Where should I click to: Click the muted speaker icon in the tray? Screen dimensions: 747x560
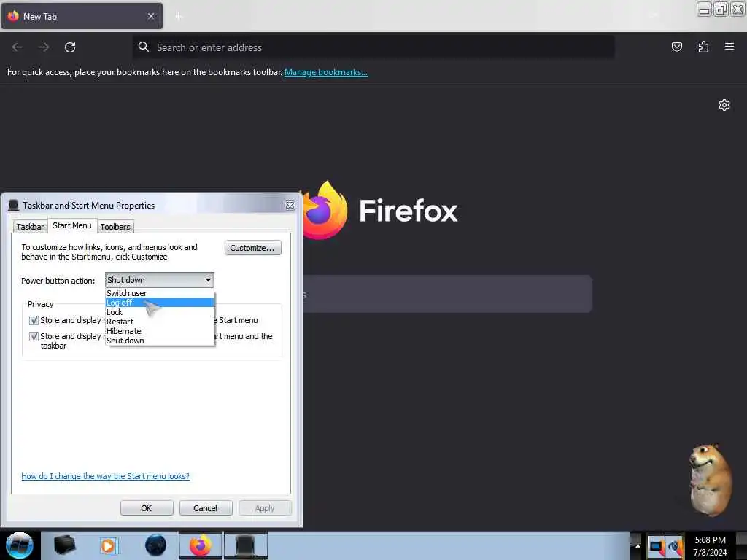[675, 547]
